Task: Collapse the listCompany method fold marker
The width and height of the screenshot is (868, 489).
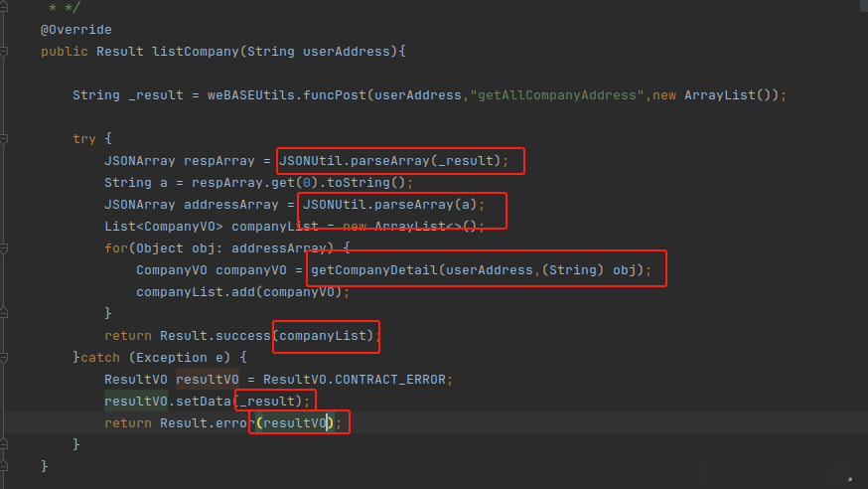Action: [4, 52]
